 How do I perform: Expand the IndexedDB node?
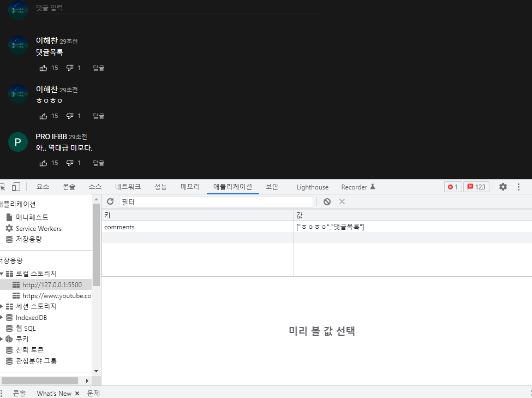point(2,318)
